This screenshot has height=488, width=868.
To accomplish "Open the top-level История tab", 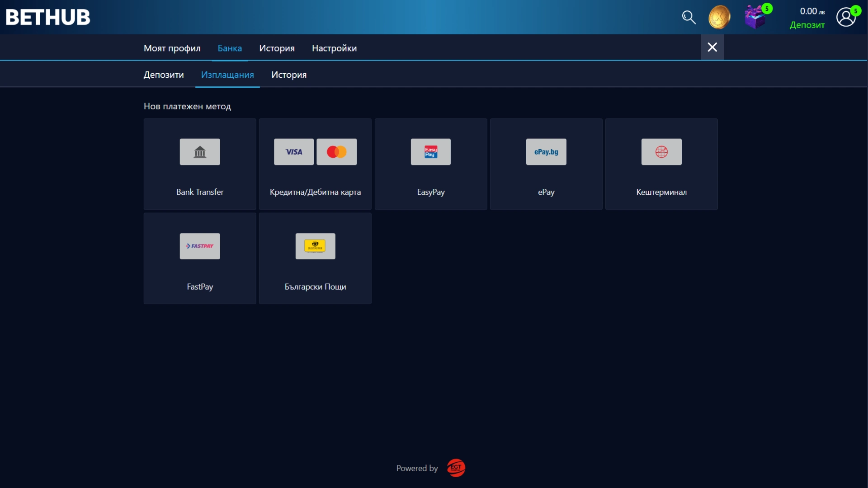I will click(x=277, y=48).
